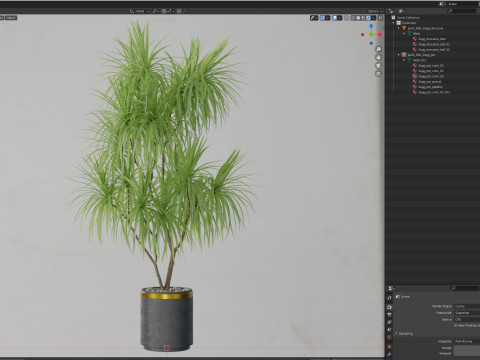Image resolution: width=480 pixels, height=360 pixels.
Task: Collapse the Zagg pot object node
Action: [399, 55]
